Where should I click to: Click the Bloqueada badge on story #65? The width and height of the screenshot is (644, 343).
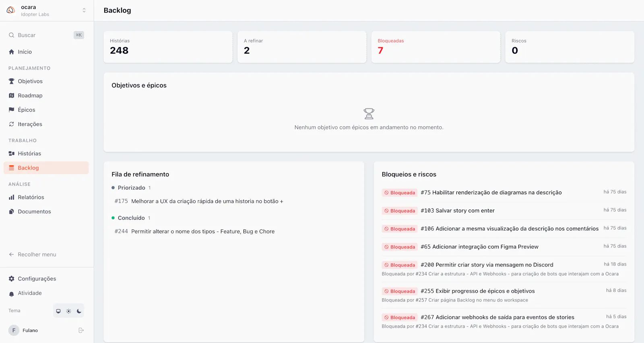point(400,247)
